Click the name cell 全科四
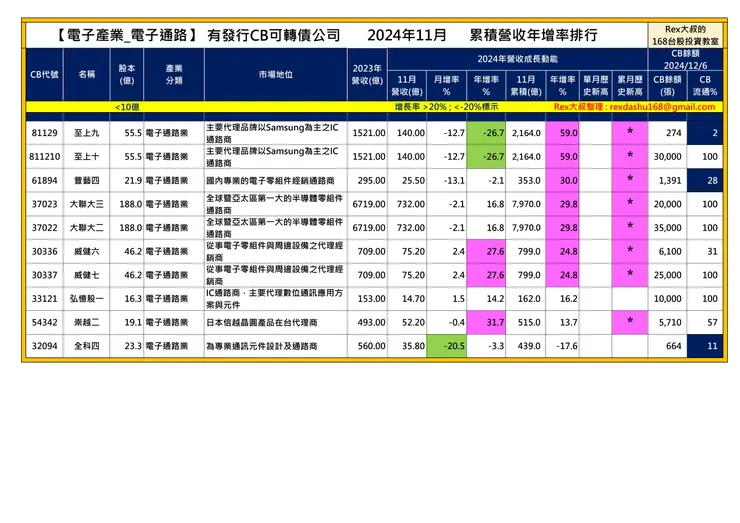 87,346
